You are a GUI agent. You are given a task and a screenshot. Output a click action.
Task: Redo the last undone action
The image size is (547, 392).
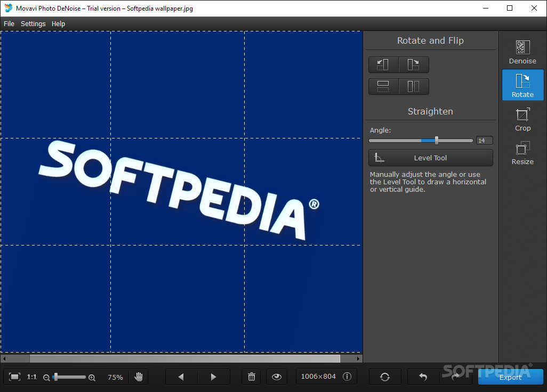point(456,377)
